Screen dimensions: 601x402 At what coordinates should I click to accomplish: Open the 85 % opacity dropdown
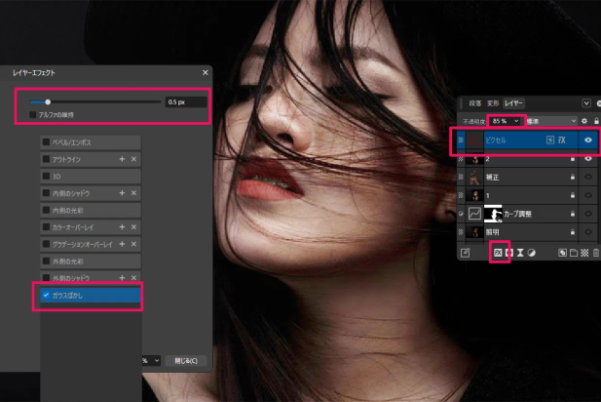(505, 121)
